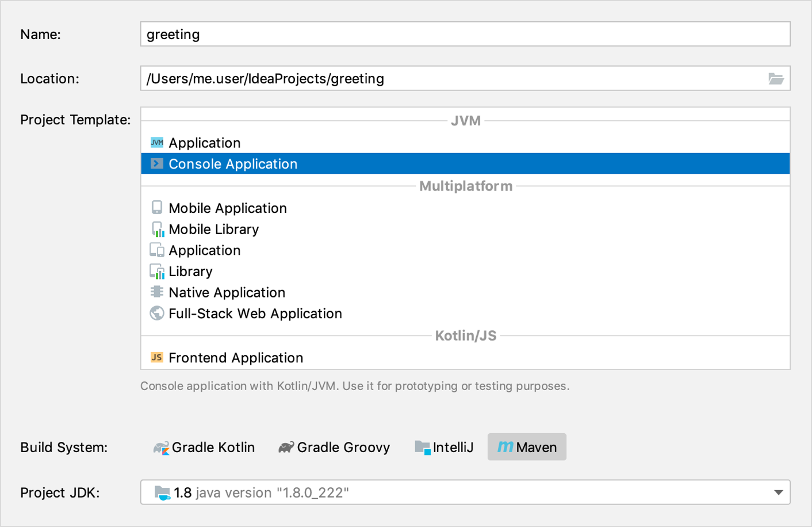Click the Console Application icon
Viewport: 812px width, 527px height.
pos(156,163)
